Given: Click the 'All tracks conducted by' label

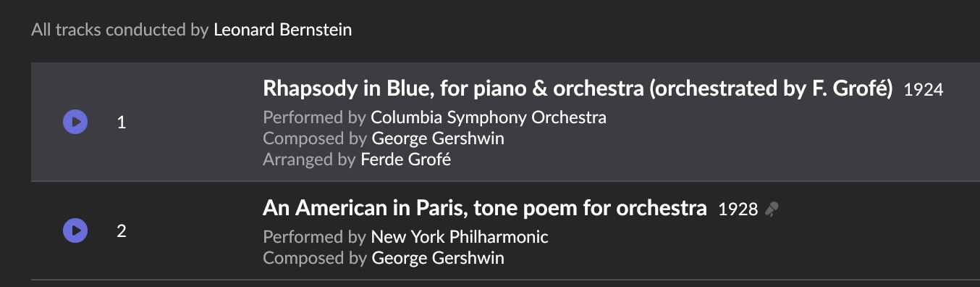Looking at the screenshot, I should (120, 30).
